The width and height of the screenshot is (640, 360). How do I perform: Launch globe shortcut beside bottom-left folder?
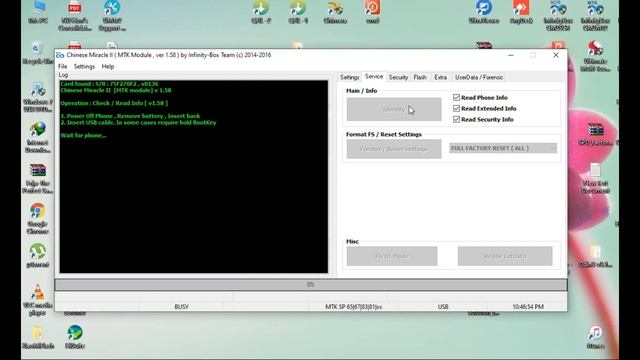click(75, 336)
